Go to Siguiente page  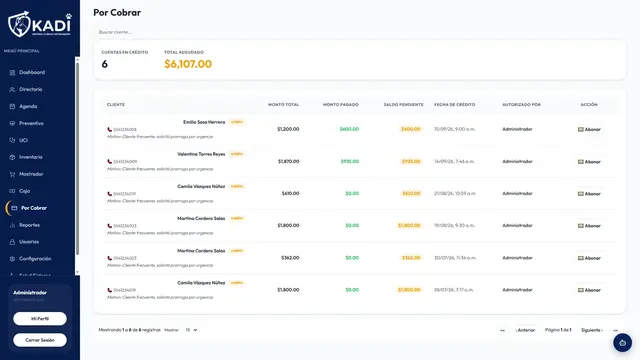(592, 330)
